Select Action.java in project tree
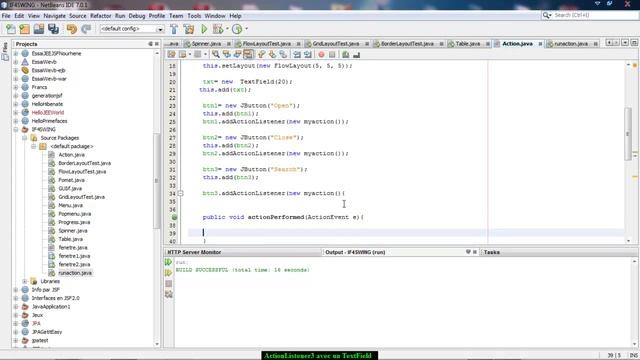The width and height of the screenshot is (640, 360). click(x=71, y=155)
